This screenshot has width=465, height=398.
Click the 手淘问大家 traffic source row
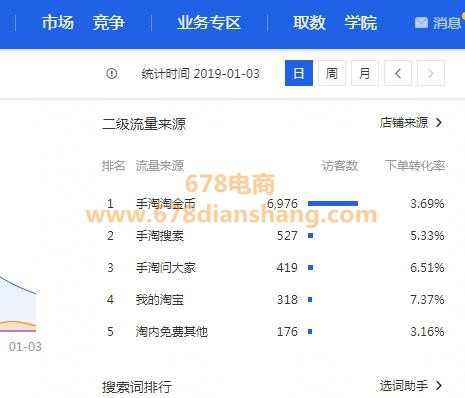pyautogui.click(x=273, y=267)
